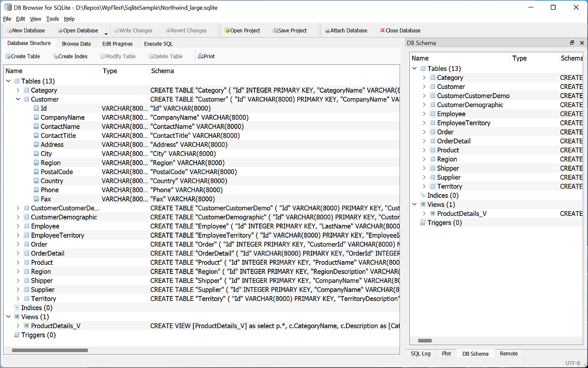Close the Northwind database

[400, 30]
